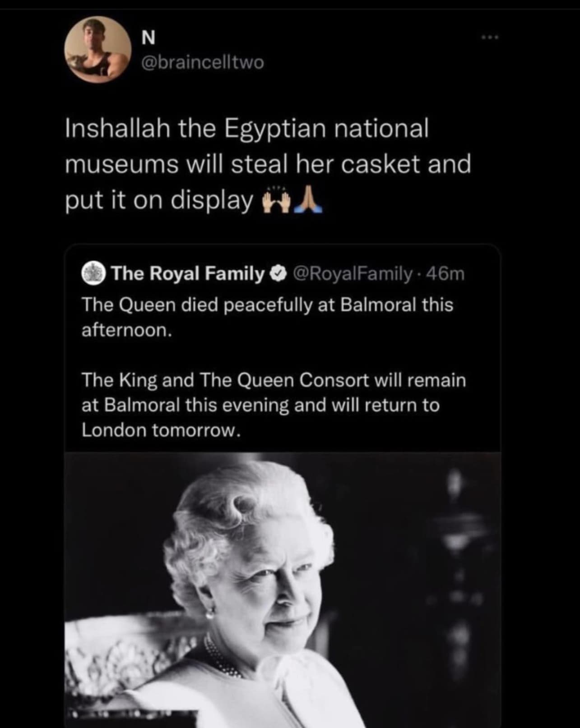Image resolution: width=580 pixels, height=728 pixels.
Task: Open The Royal Family account name
Action: [x=188, y=273]
